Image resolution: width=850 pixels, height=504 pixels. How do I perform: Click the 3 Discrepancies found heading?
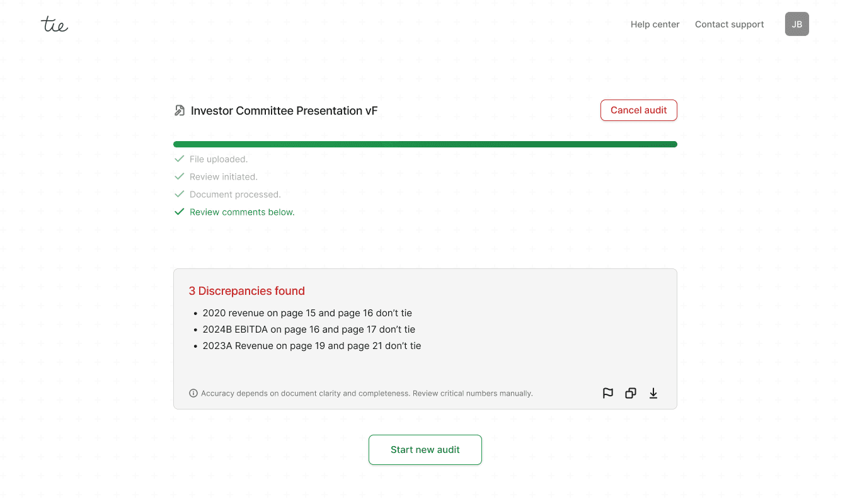[246, 291]
